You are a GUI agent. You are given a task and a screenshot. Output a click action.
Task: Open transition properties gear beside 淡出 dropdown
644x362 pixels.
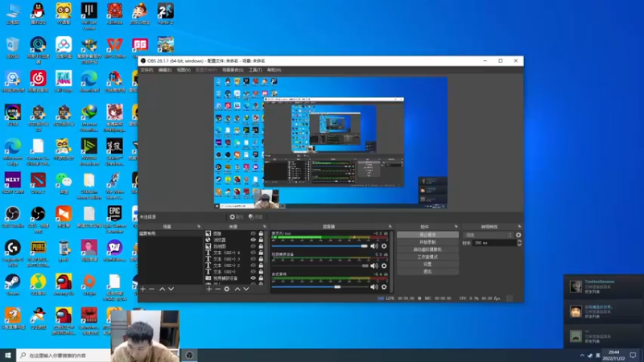(x=518, y=235)
